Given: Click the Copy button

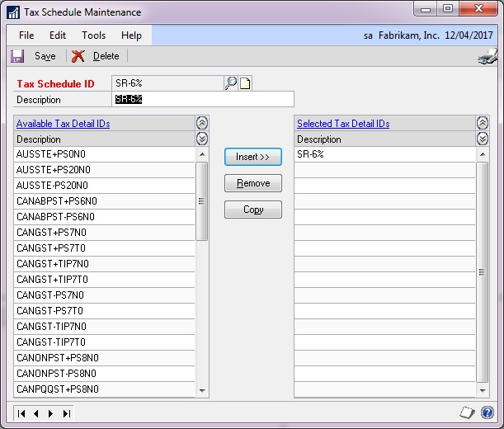Looking at the screenshot, I should point(253,210).
